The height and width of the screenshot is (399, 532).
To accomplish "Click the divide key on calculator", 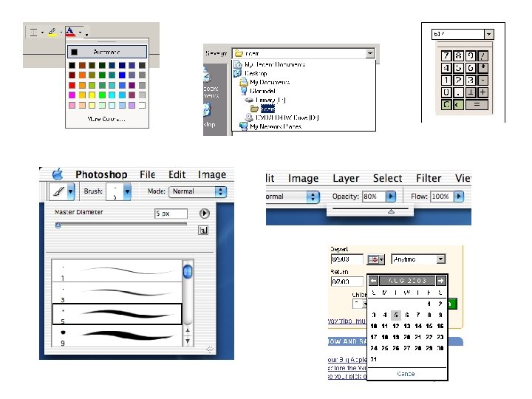I will coord(482,55).
